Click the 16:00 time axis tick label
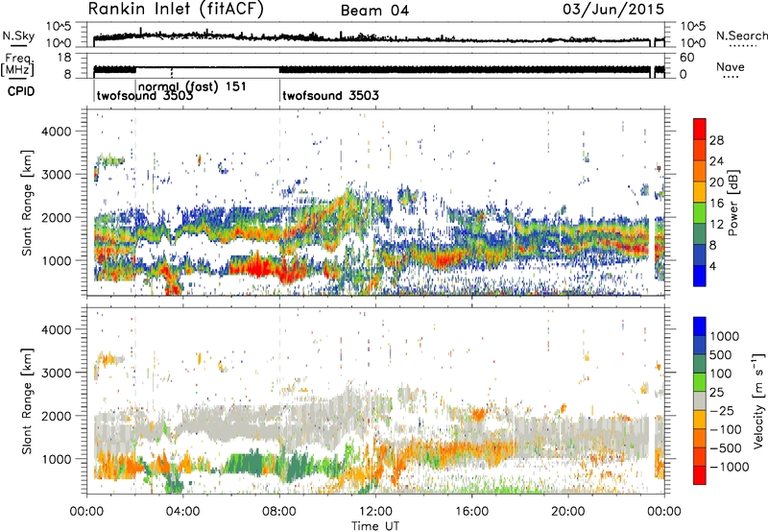768x532 pixels. coord(472,512)
